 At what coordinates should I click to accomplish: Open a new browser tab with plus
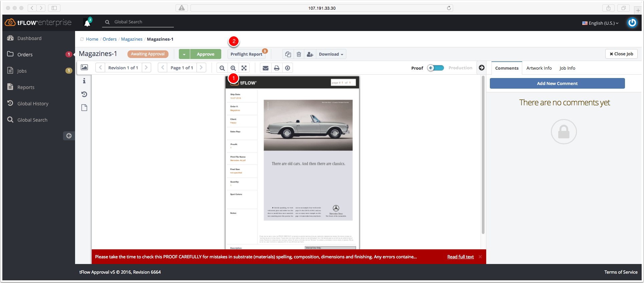click(638, 10)
